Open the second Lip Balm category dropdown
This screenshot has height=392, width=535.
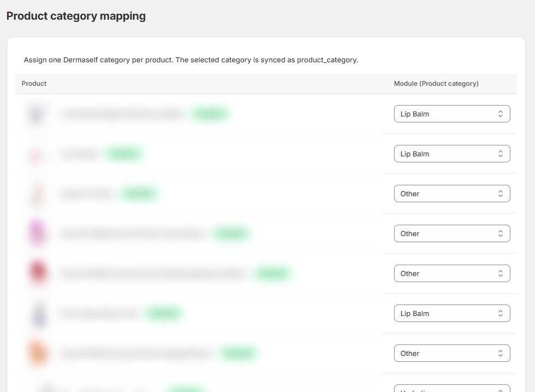[452, 154]
